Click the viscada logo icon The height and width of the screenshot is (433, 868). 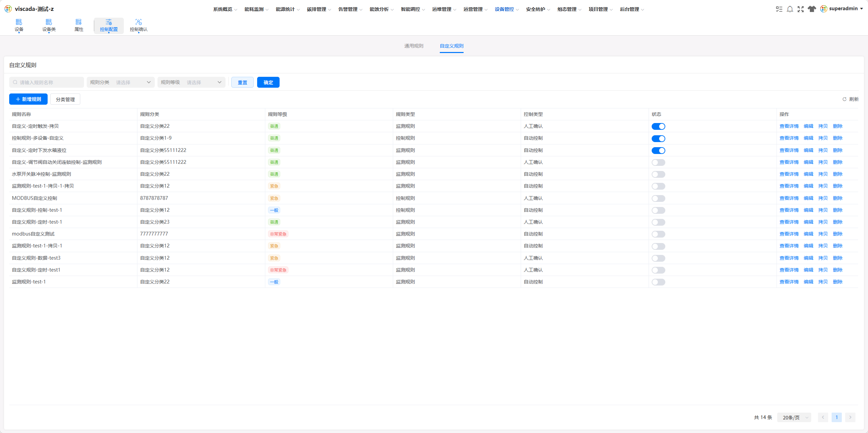pyautogui.click(x=8, y=9)
